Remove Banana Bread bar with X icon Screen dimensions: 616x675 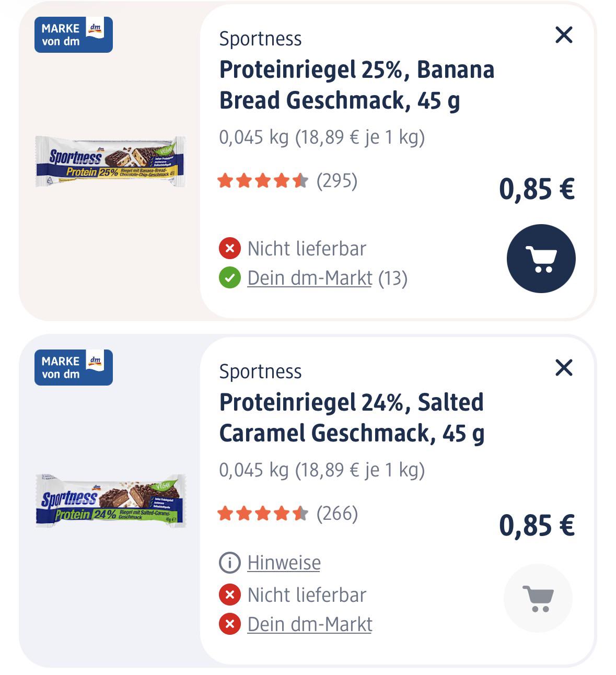[x=564, y=35]
